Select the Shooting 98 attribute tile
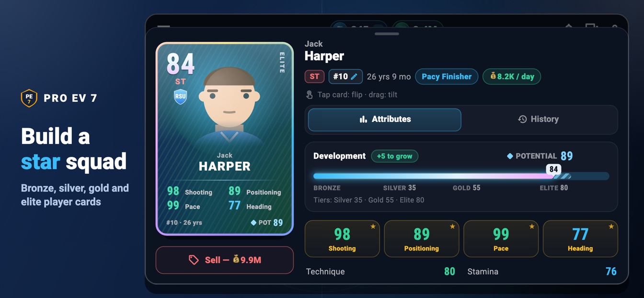The image size is (644, 298). pyautogui.click(x=342, y=239)
